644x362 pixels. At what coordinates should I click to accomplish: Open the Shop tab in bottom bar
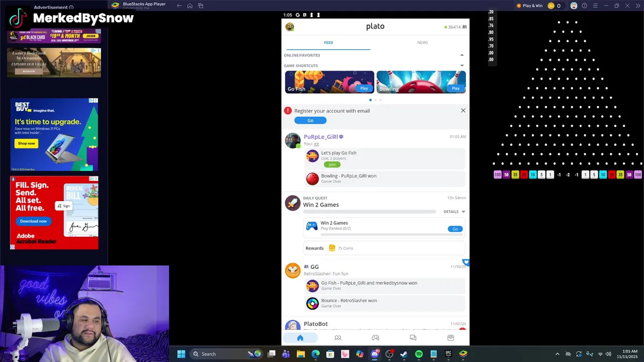click(x=450, y=338)
